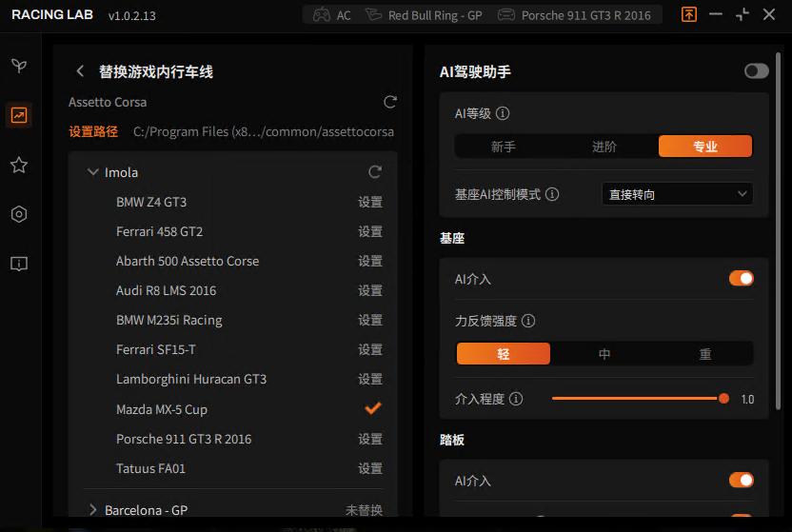
Task: Click the Red Bull Ring - GP label
Action: click(435, 15)
